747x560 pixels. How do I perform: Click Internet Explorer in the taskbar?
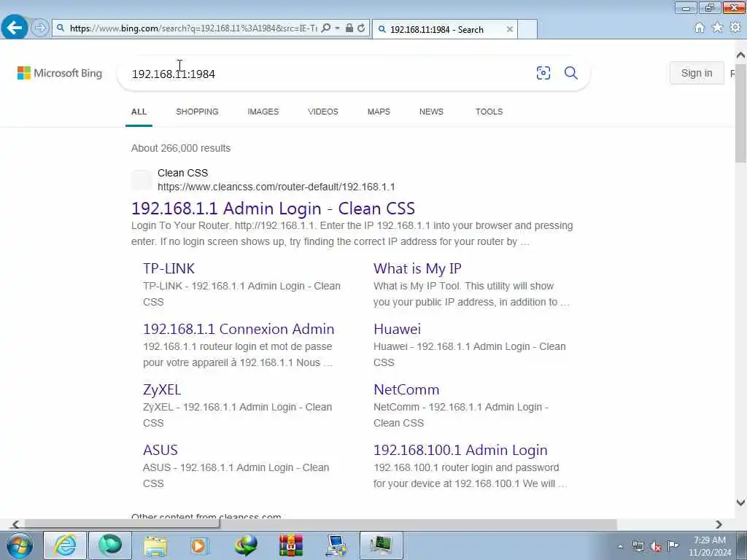coord(65,545)
